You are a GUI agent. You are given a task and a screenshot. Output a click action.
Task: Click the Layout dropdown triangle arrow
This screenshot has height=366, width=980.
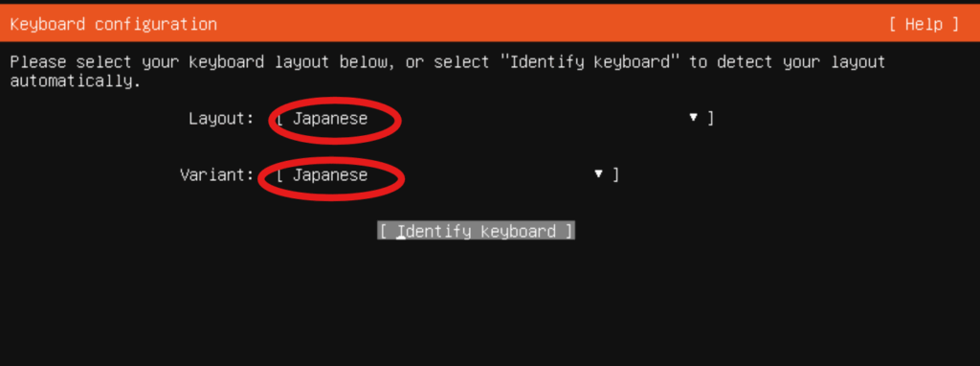click(x=693, y=117)
